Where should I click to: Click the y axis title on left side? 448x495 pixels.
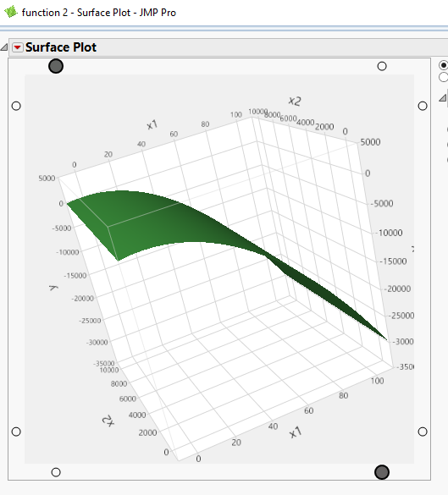tap(54, 288)
